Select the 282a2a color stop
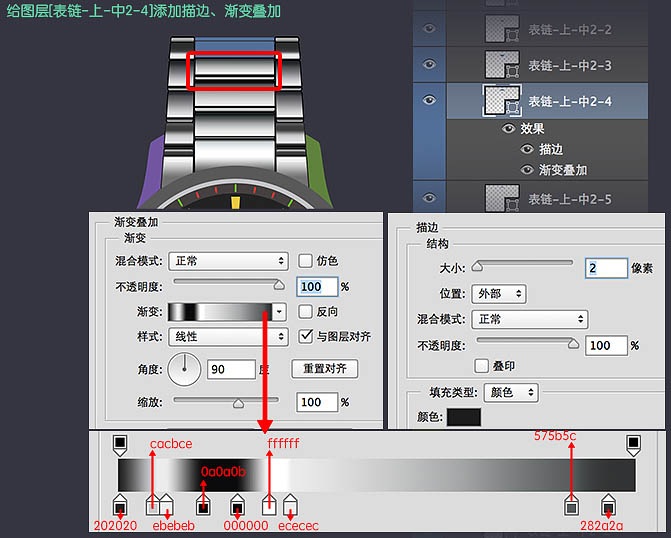This screenshot has height=538, width=671. click(x=608, y=505)
